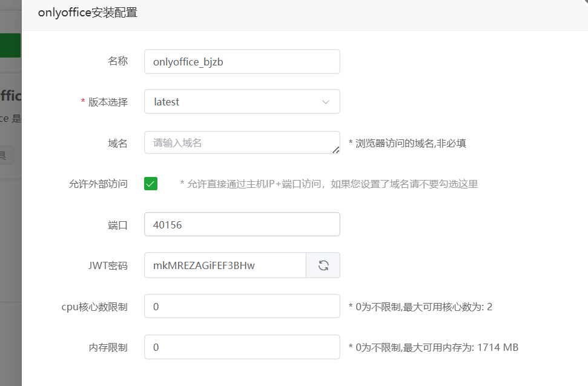The width and height of the screenshot is (588, 386).
Task: Click the chevron arrow in the latest dropdown
Action: (326, 101)
